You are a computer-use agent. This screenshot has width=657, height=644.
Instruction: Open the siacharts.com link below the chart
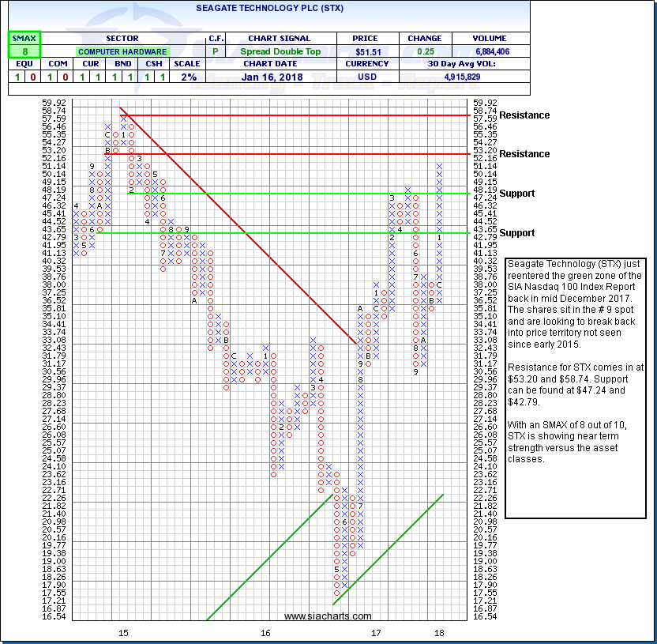point(328,616)
